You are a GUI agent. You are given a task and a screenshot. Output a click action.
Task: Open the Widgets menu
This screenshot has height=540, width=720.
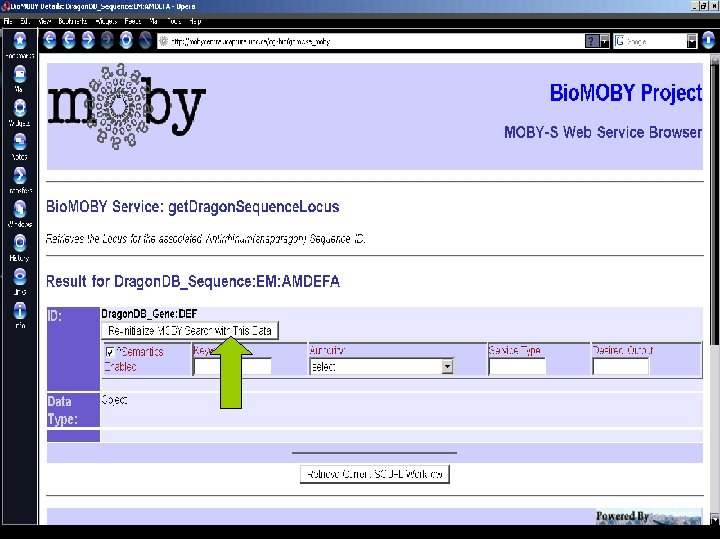[x=107, y=21]
